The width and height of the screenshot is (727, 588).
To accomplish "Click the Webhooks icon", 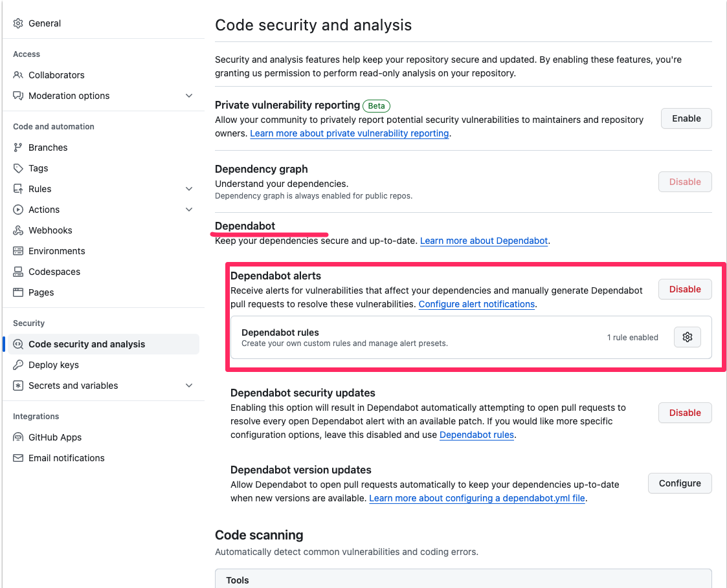I will click(18, 230).
